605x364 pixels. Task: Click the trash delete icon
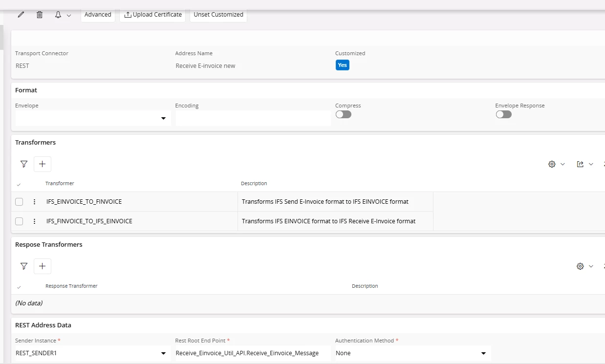(x=40, y=15)
